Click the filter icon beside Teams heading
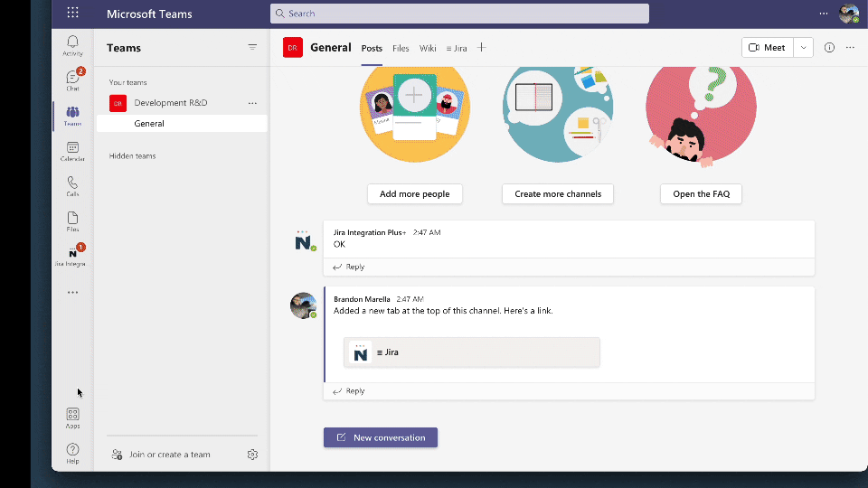The width and height of the screenshot is (868, 488). point(252,48)
